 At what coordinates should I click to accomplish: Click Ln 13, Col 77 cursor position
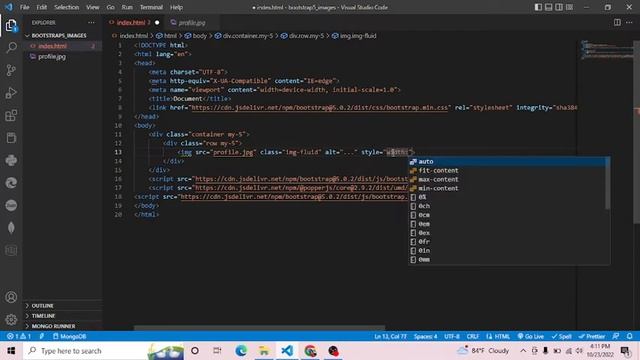coord(391,336)
